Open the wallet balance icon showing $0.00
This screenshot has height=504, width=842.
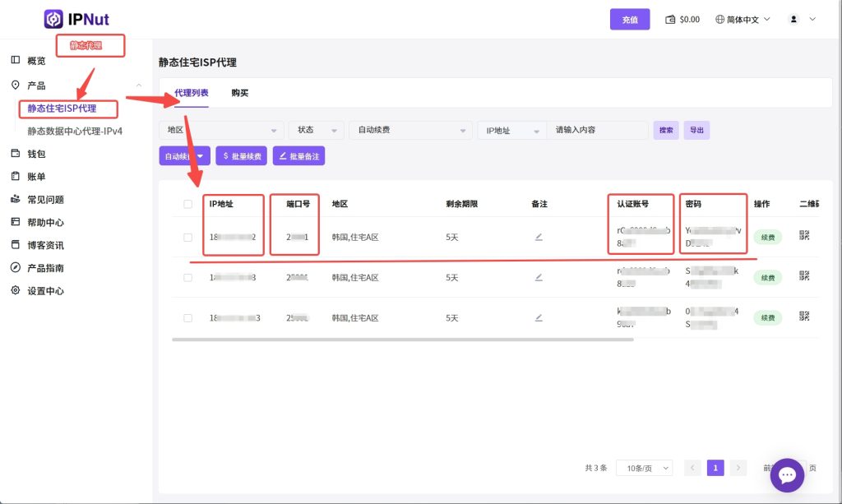(670, 19)
